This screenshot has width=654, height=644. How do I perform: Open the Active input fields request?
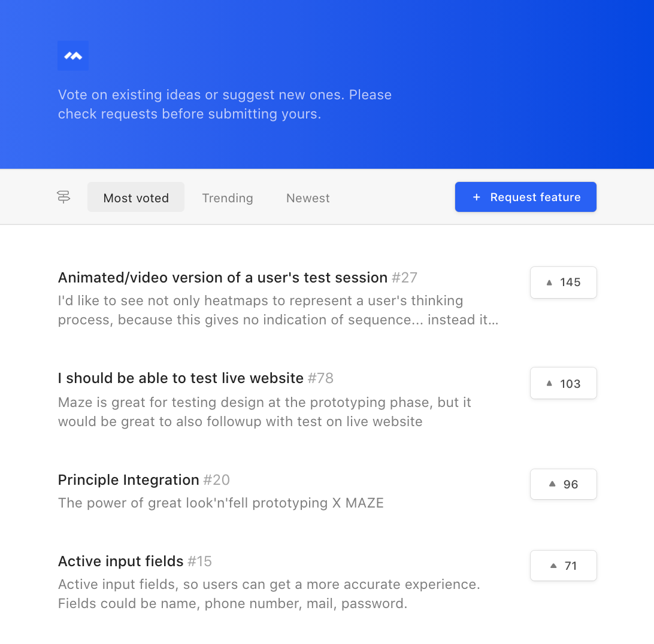click(120, 561)
